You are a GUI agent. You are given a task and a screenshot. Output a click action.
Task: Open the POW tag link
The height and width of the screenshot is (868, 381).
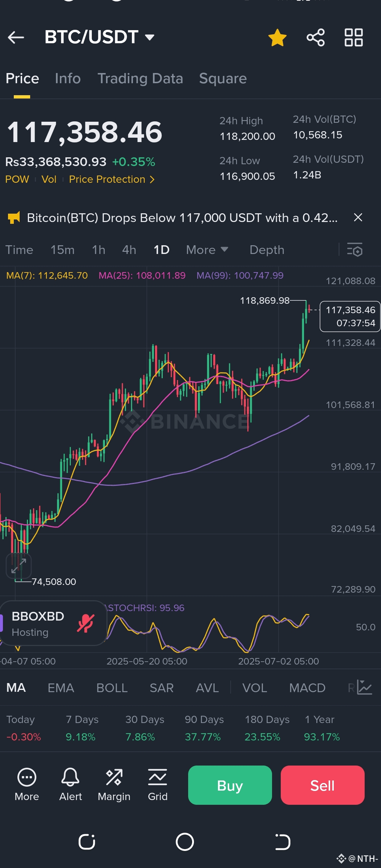(17, 179)
